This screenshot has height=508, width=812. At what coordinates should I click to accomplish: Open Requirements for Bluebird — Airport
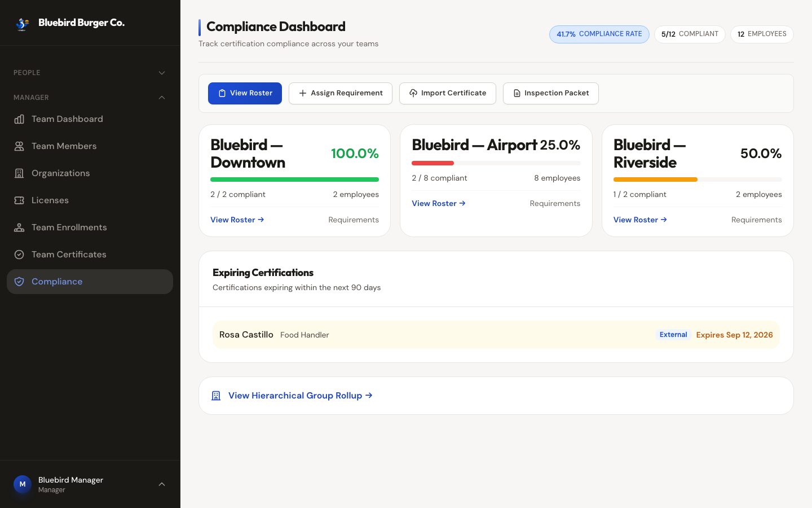coord(555,203)
